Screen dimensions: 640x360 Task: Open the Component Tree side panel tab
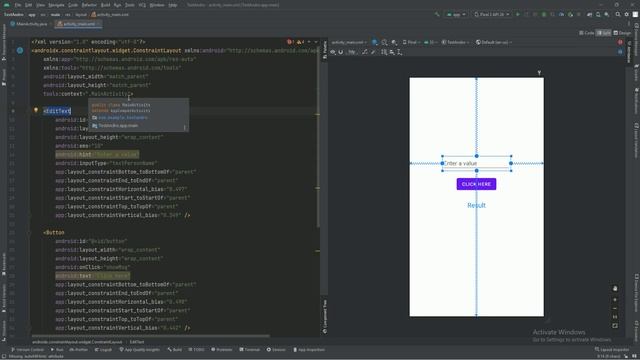(x=325, y=316)
